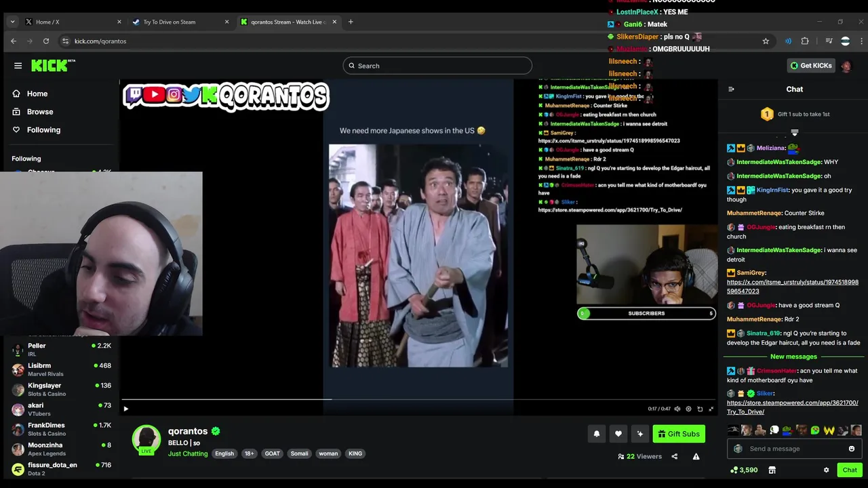Select the Somali tag
The image size is (868, 488).
[x=299, y=453]
